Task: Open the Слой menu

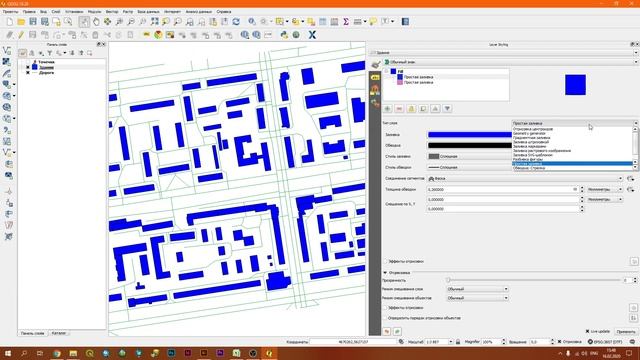Action: click(56, 12)
